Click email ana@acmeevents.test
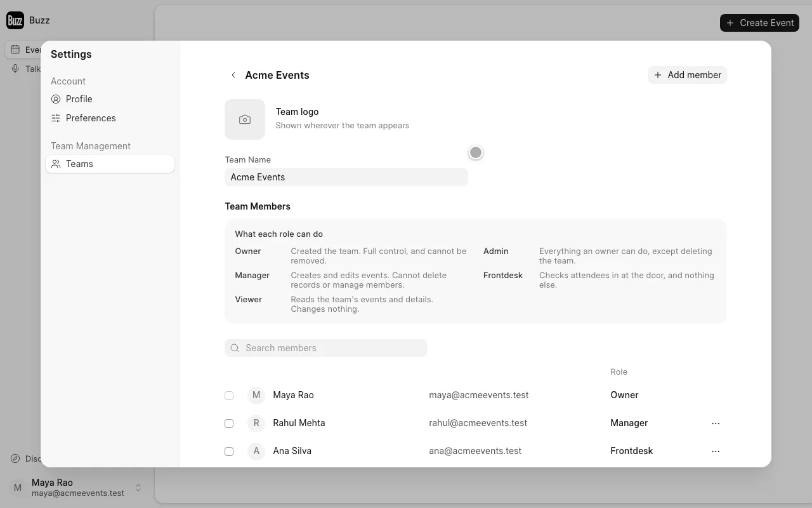Screen dimensions: 812x508 pyautogui.click(x=475, y=451)
